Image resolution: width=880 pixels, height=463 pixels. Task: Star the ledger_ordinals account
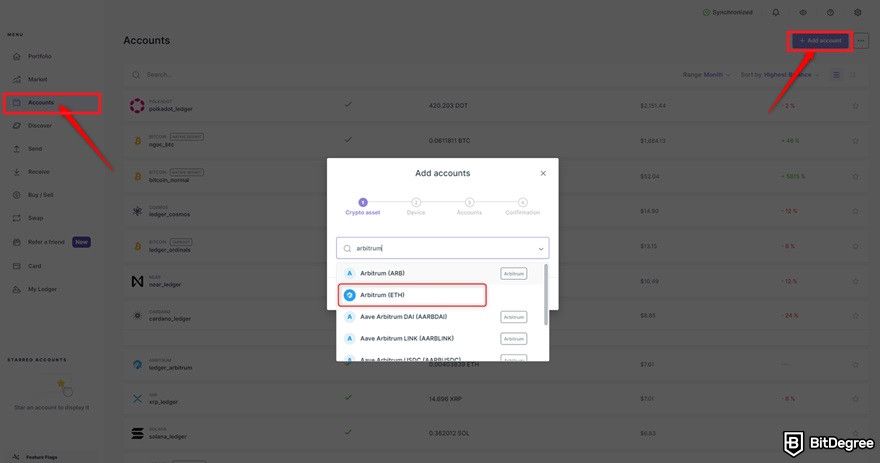(855, 246)
